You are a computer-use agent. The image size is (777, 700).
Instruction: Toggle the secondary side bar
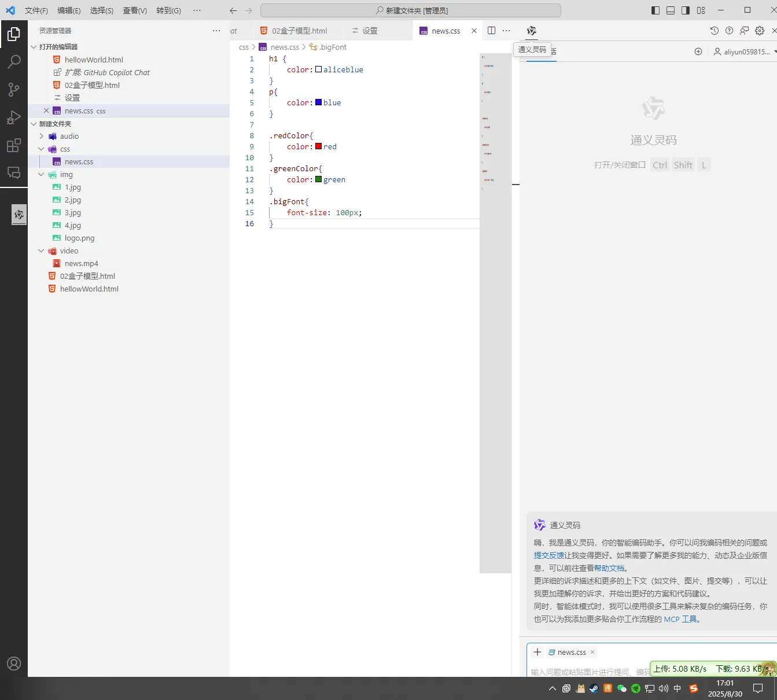686,10
